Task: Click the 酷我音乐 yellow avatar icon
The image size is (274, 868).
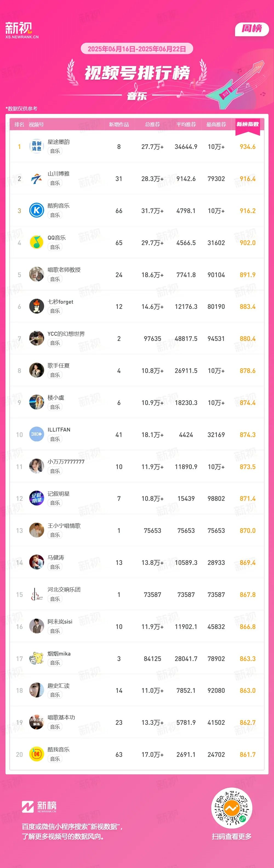Action: [37, 754]
